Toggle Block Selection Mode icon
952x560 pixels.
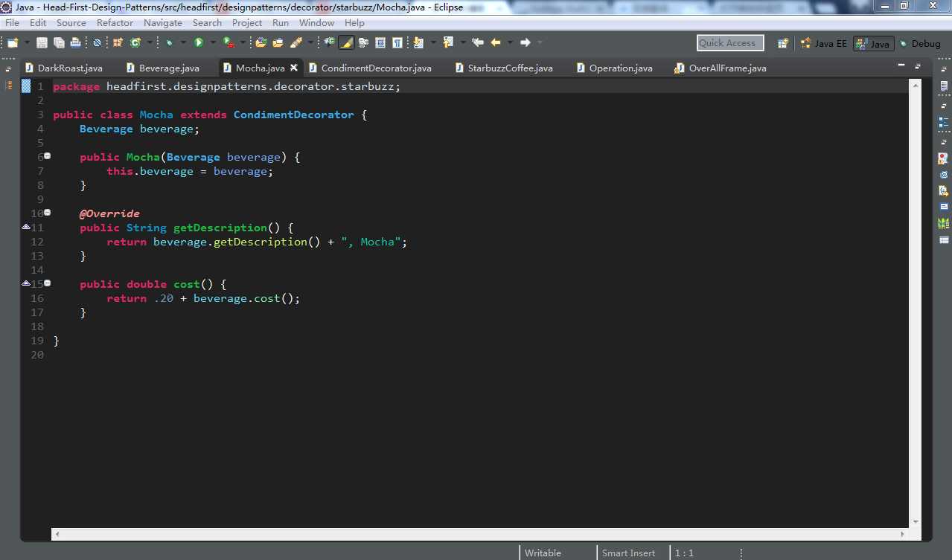click(x=380, y=43)
